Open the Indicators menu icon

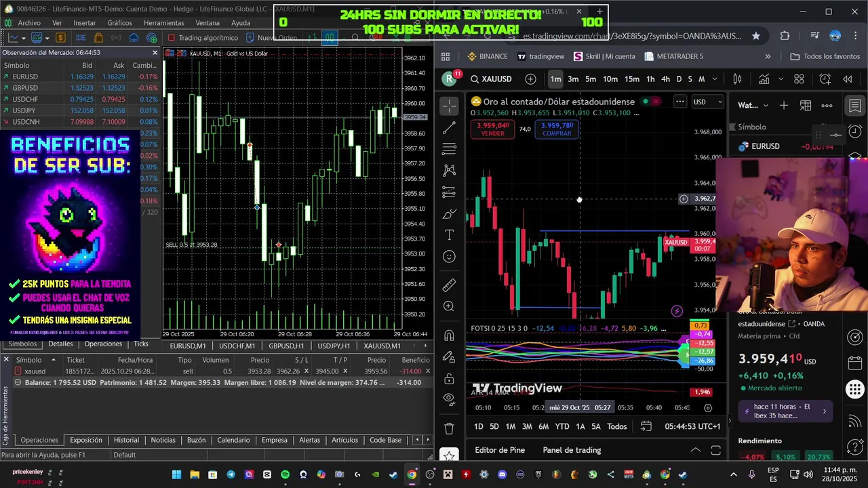tap(764, 79)
